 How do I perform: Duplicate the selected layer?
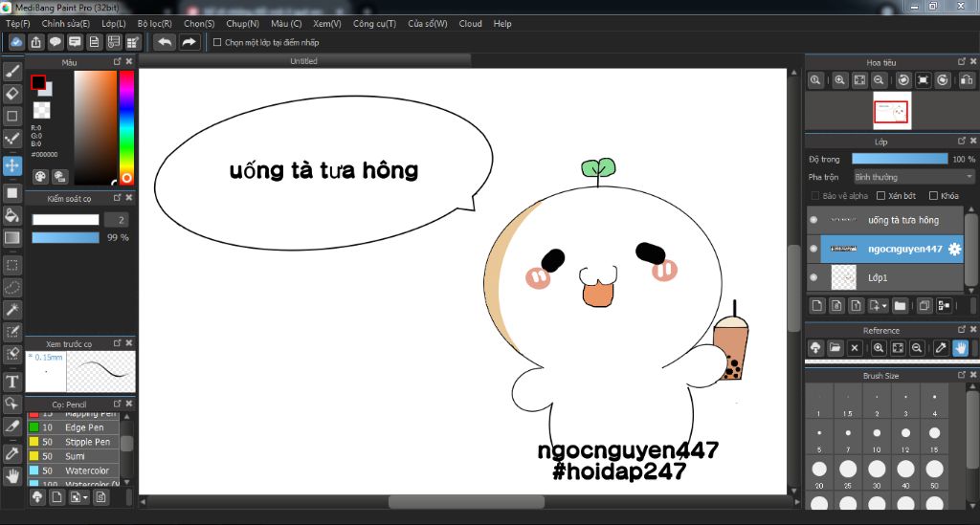point(924,305)
